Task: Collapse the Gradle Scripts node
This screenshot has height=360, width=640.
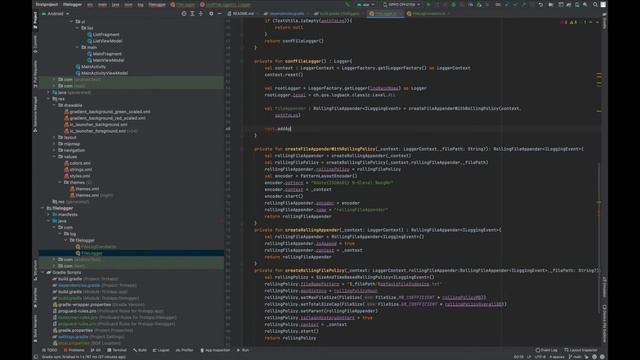Action: click(x=43, y=272)
